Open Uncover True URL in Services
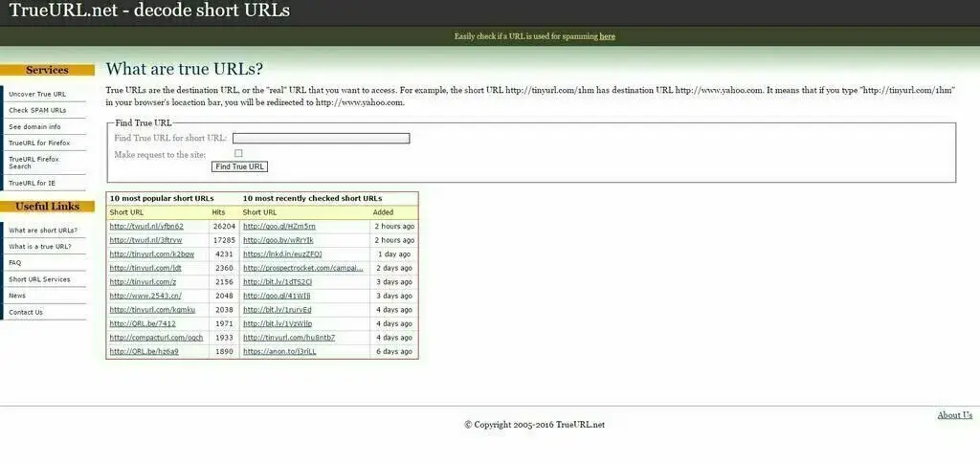The image size is (980, 463). coord(37,95)
